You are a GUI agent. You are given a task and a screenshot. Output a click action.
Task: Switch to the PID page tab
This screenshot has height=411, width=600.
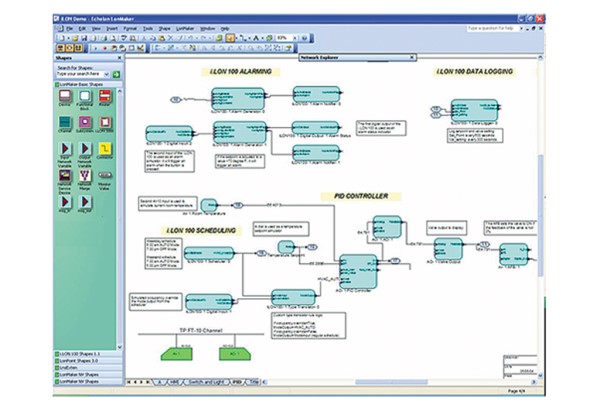(237, 382)
